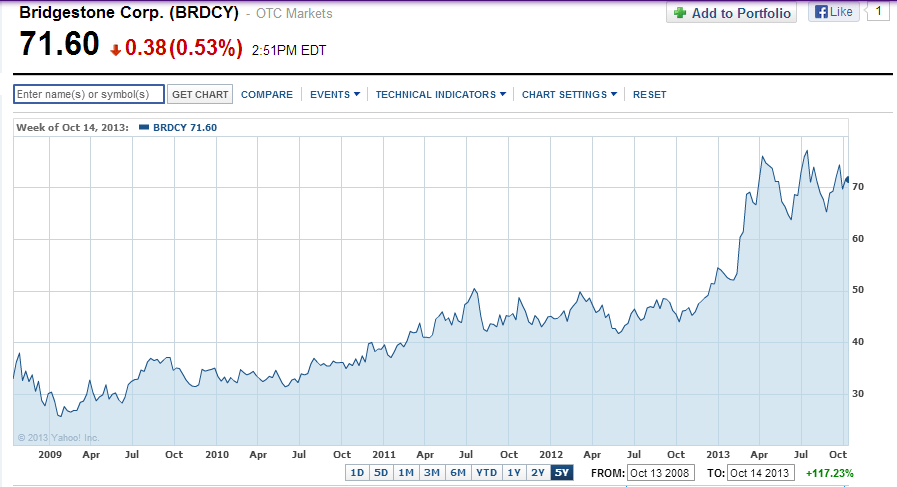Click the symbol name input field
Image resolution: width=897 pixels, height=487 pixels.
pyautogui.click(x=89, y=94)
